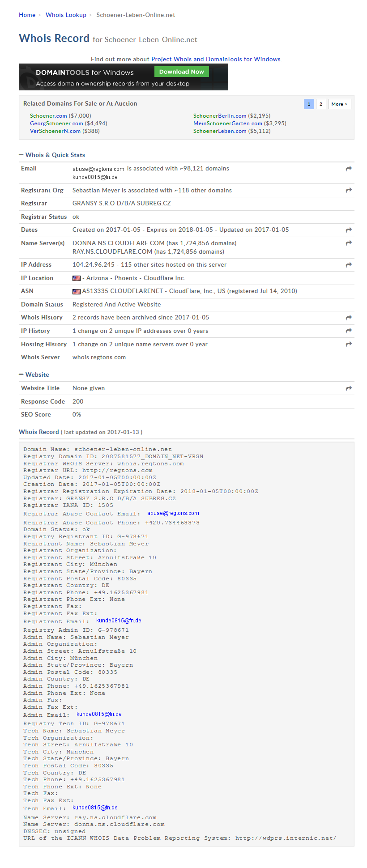Viewport: 367px width, 868px height.
Task: Click the Admin Email address kunde0815@fn.de
Action: pyautogui.click(x=99, y=714)
